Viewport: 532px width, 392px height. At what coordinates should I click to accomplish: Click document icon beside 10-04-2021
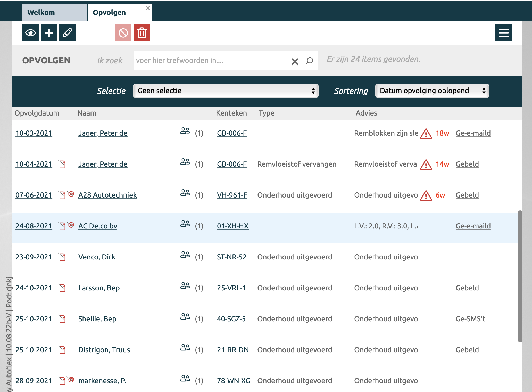click(x=62, y=164)
